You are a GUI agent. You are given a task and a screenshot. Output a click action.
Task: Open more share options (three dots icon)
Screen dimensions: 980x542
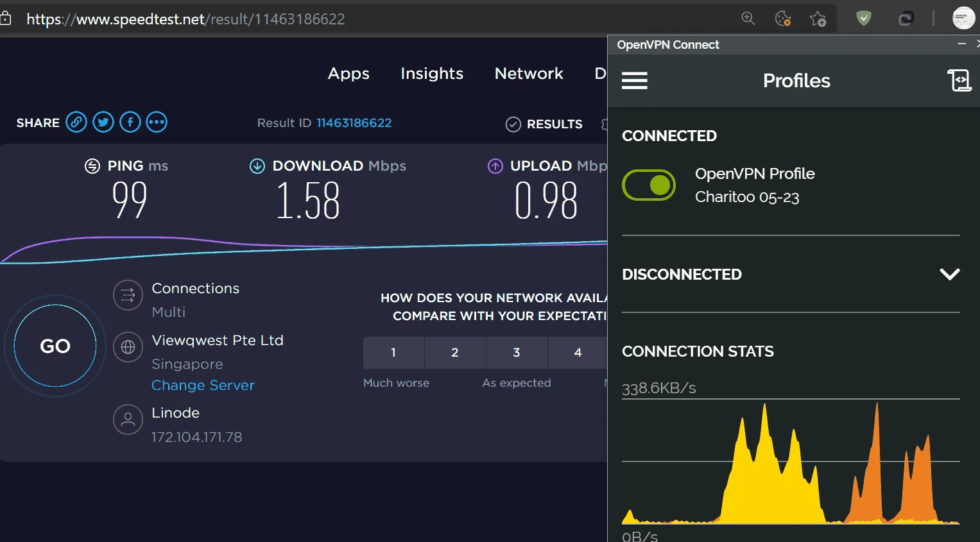pyautogui.click(x=157, y=122)
